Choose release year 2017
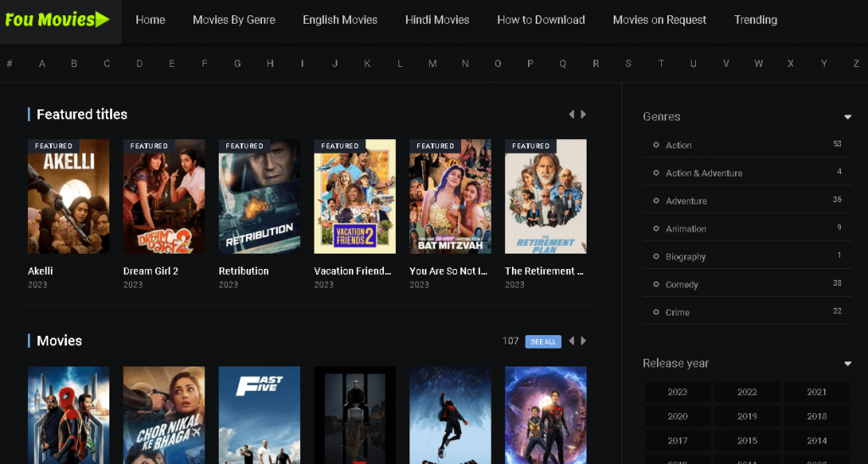The width and height of the screenshot is (868, 464). [677, 441]
